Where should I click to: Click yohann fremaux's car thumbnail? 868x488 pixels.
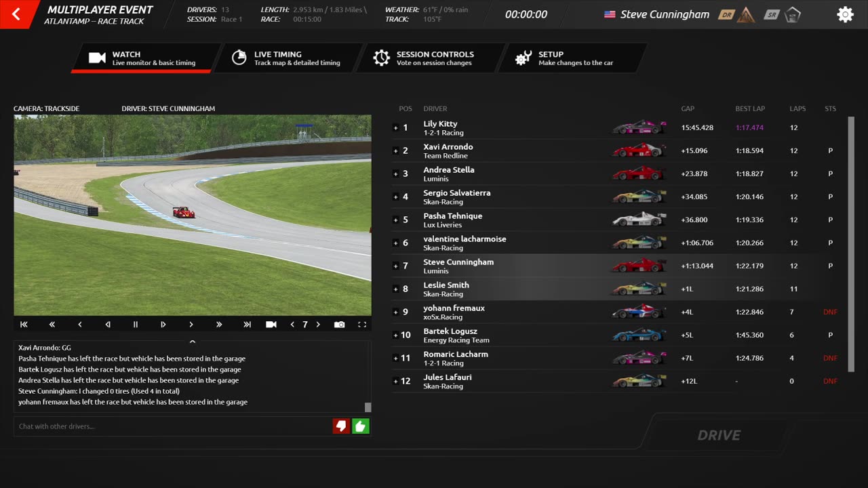639,312
